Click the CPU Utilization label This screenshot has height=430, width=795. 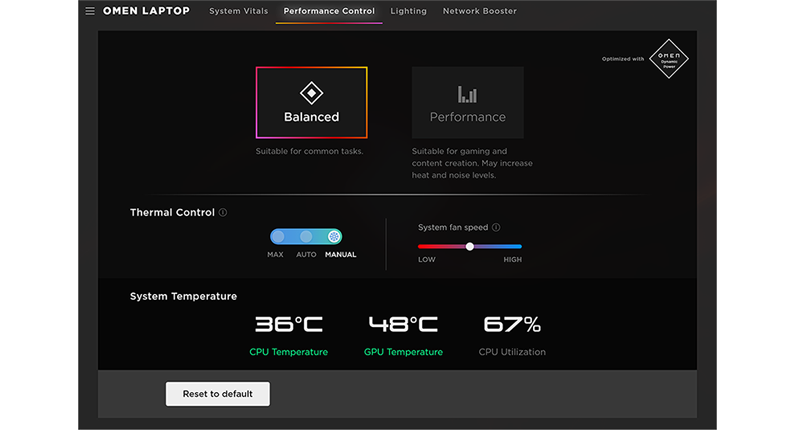click(x=512, y=352)
